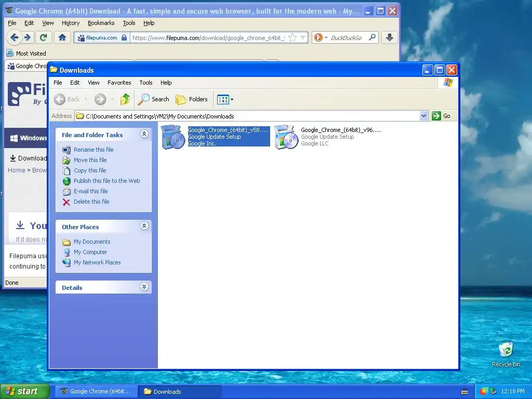Click the keyboard tray icon

[464, 392]
